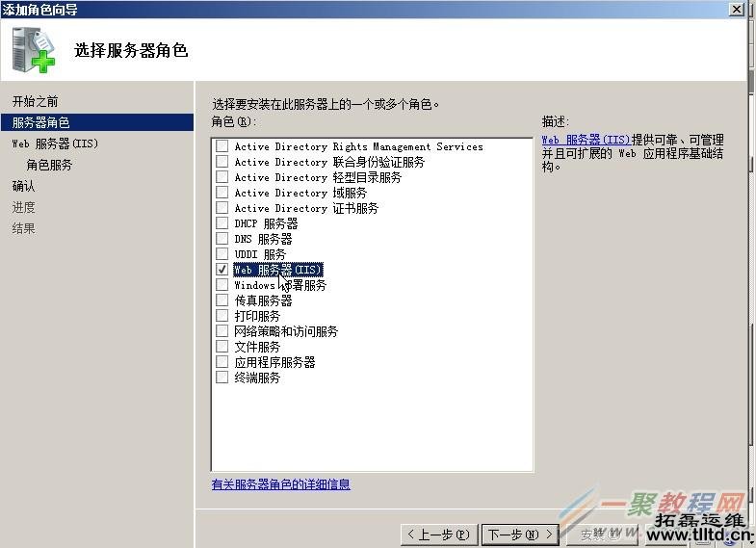Select Web 服务器(IIS) role label
This screenshot has height=548, width=756.
click(277, 270)
